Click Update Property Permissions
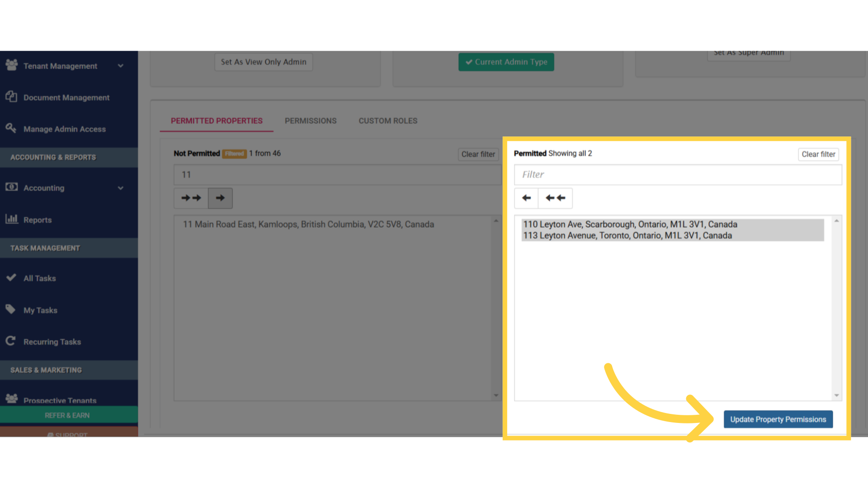 pos(778,419)
